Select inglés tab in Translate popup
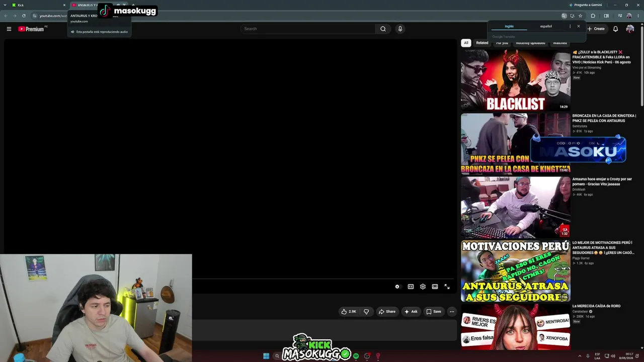Viewport: 644px width, 362px height. [x=509, y=26]
